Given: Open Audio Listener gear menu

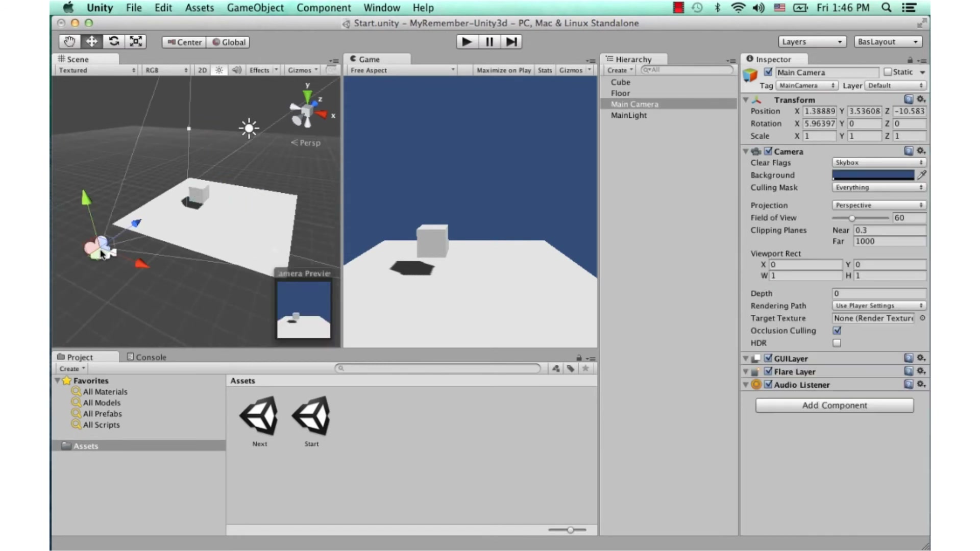Looking at the screenshot, I should pyautogui.click(x=921, y=384).
